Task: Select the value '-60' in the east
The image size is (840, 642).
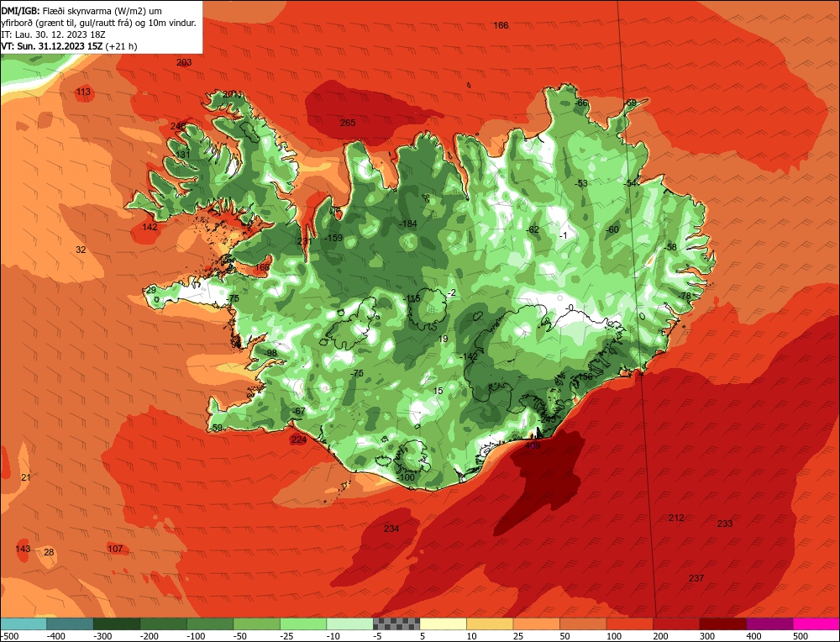Action: pyautogui.click(x=612, y=229)
